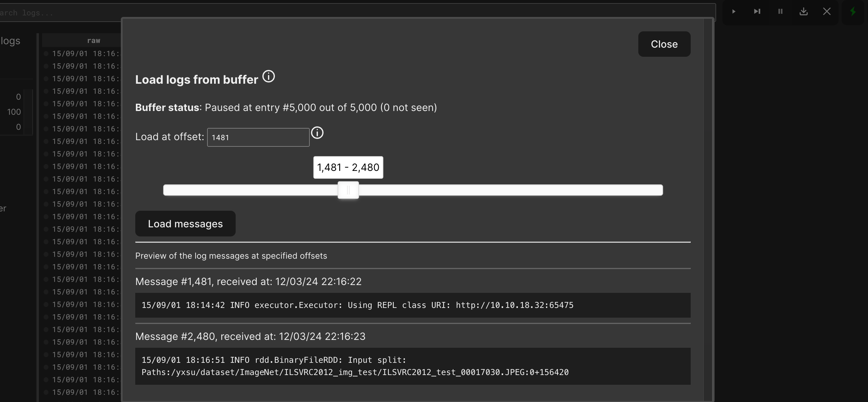Screen dimensions: 868x402
Task: Click the play icon in top toolbar
Action: (734, 12)
